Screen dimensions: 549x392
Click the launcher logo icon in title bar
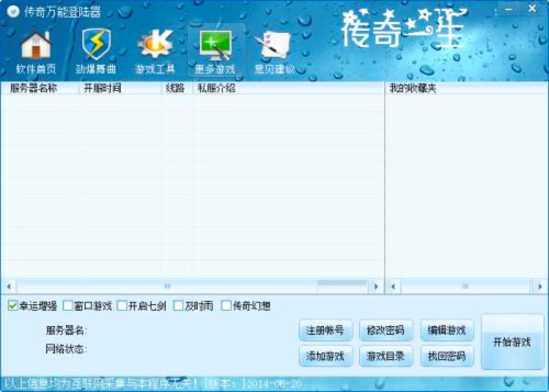click(13, 8)
